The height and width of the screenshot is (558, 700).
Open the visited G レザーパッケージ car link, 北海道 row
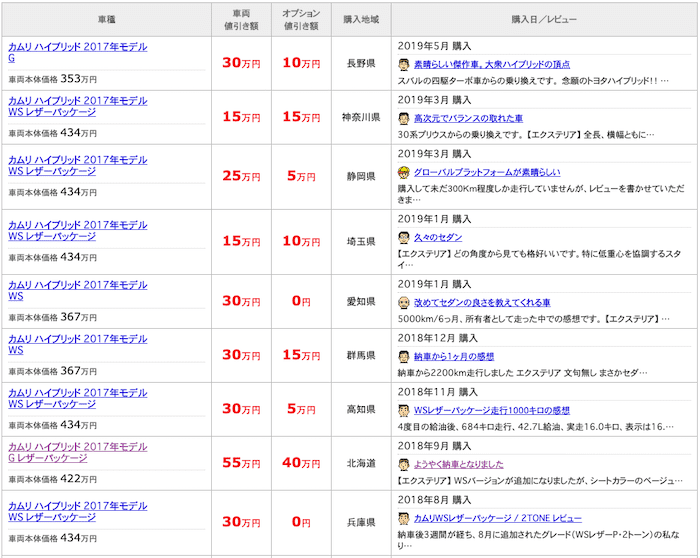[78, 453]
